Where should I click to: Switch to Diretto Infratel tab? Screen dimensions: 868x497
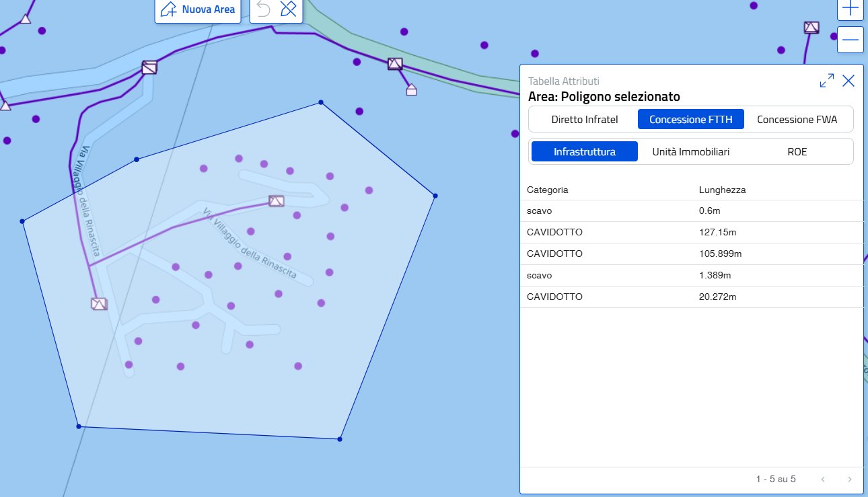click(584, 120)
